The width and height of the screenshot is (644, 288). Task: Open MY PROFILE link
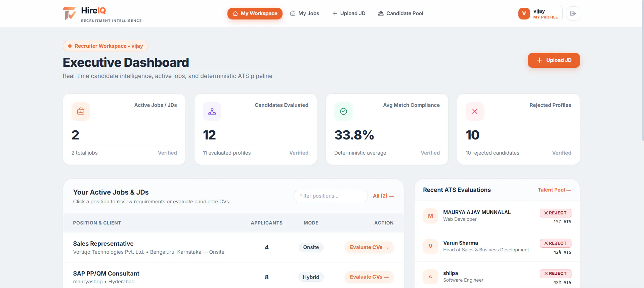(546, 17)
